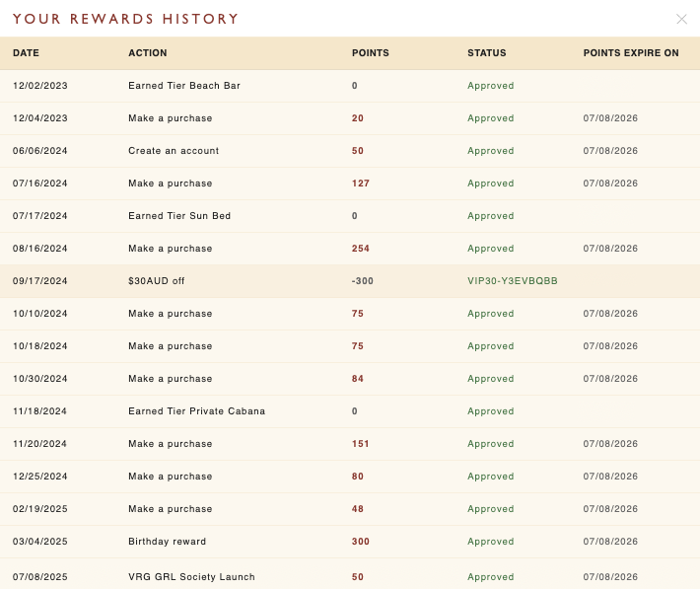Select the $30AUD off redemption row

[350, 281]
